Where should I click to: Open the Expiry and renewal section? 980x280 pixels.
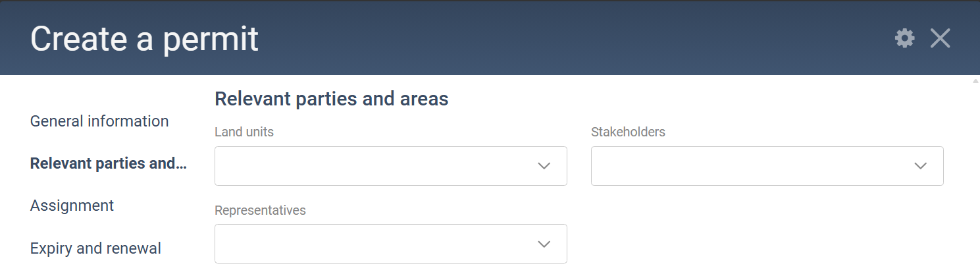click(x=95, y=248)
